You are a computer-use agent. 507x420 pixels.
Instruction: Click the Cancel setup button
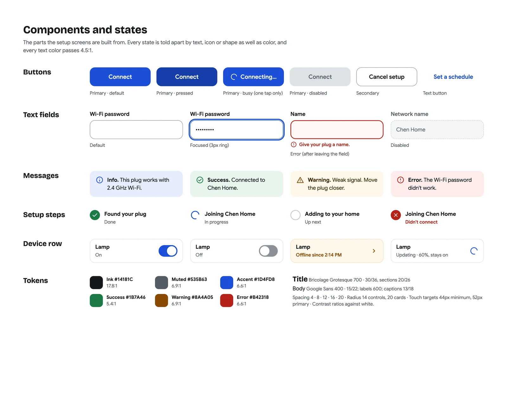point(387,77)
